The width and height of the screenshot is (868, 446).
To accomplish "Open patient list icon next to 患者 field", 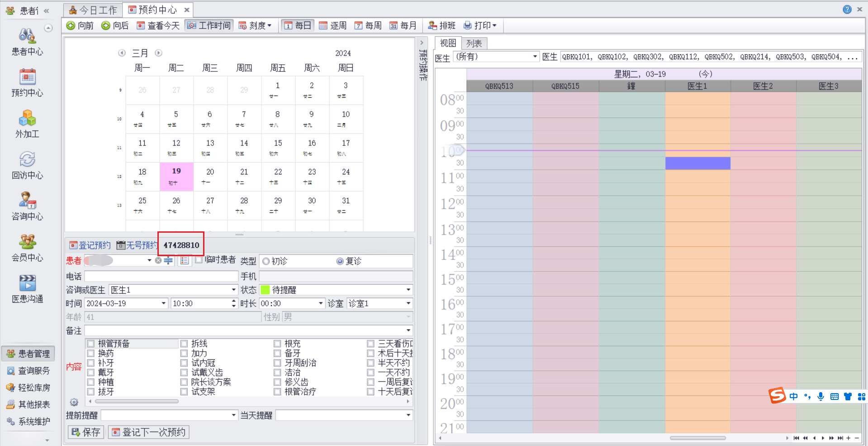I will coord(184,260).
